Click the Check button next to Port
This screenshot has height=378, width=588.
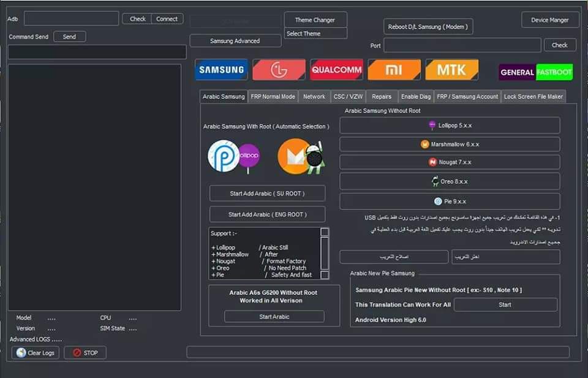[x=559, y=45]
